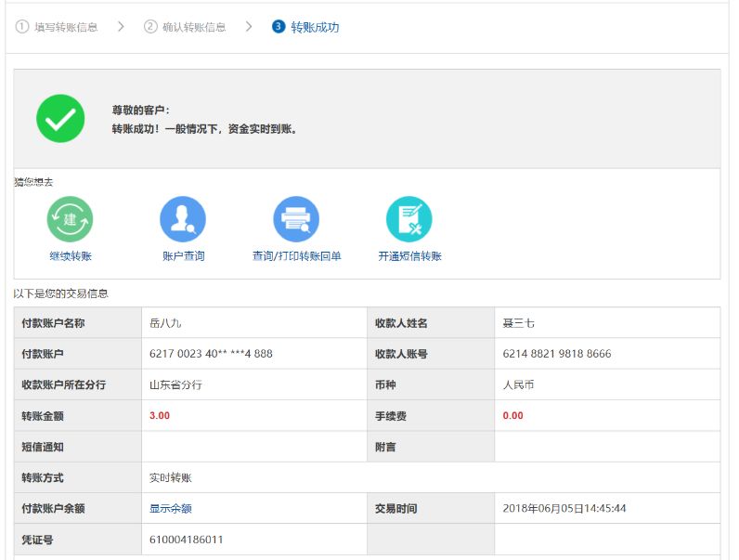Screen dimensions: 739x560
Task: Open the 账户查询 text link
Action: [x=183, y=256]
